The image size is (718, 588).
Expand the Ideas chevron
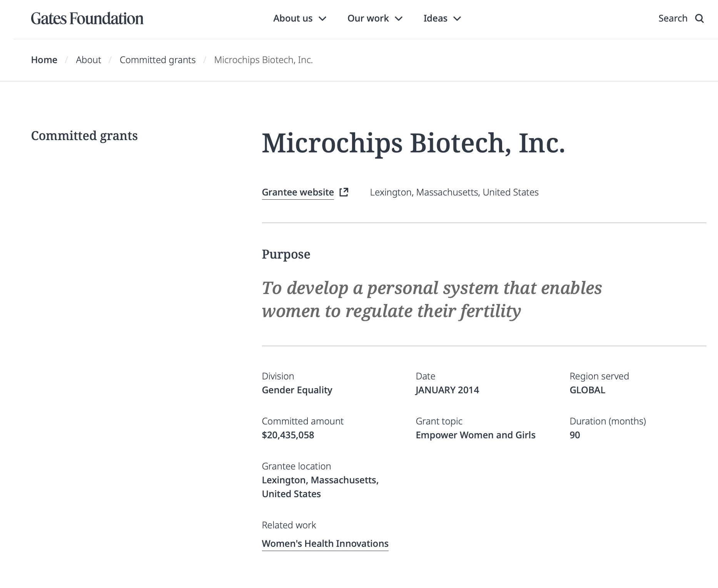(x=457, y=18)
